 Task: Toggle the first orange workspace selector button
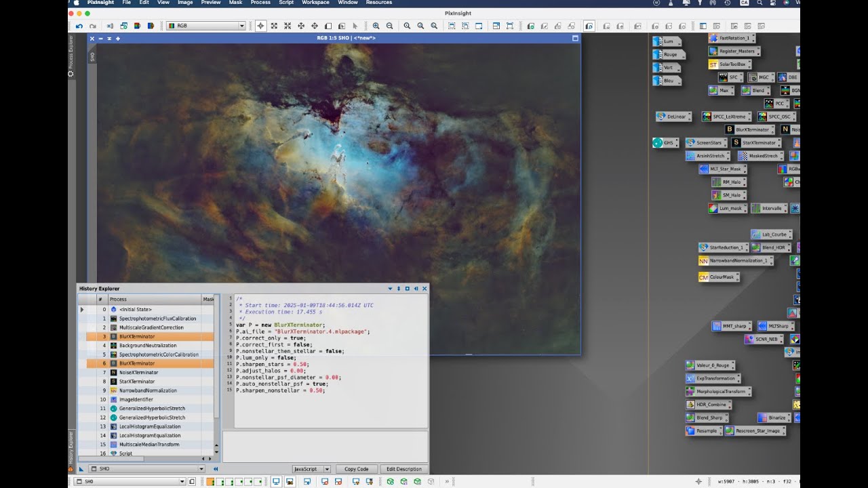(x=210, y=482)
